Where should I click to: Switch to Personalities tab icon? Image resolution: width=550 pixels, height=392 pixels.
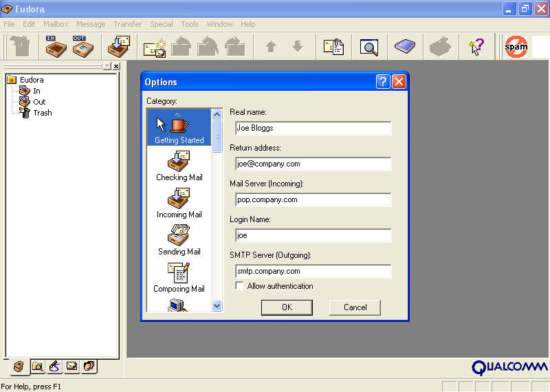point(89,367)
